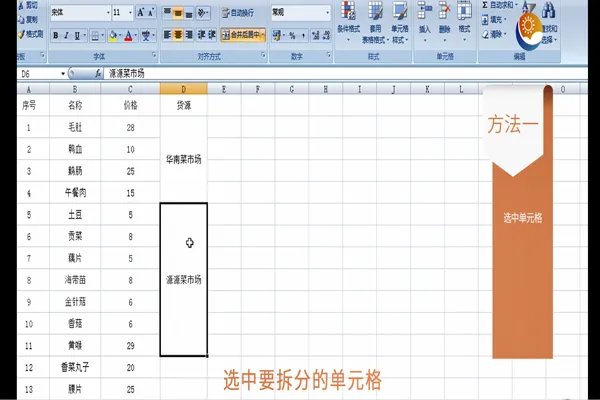Expand the borders dropdown arrow
Screen dimensions: 600x400
(103, 36)
